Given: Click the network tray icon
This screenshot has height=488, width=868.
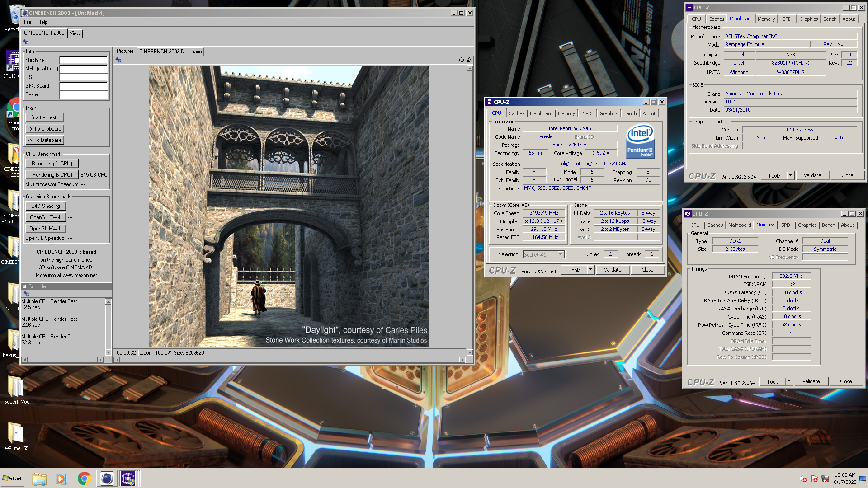Looking at the screenshot, I should 825,479.
